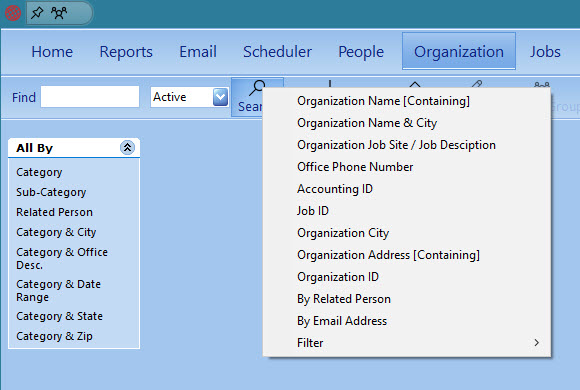
Task: Select Category & Office Desc. link
Action: point(62,259)
